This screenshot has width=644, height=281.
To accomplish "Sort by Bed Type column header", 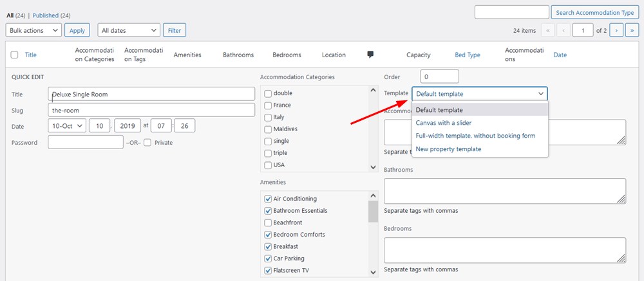I will (468, 55).
